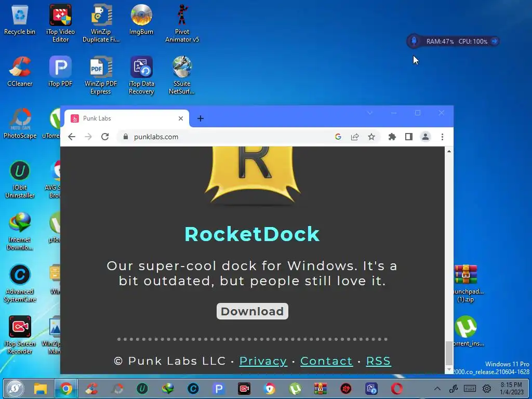Image resolution: width=532 pixels, height=399 pixels.
Task: Click the scrollbar down arrow
Action: 449,370
